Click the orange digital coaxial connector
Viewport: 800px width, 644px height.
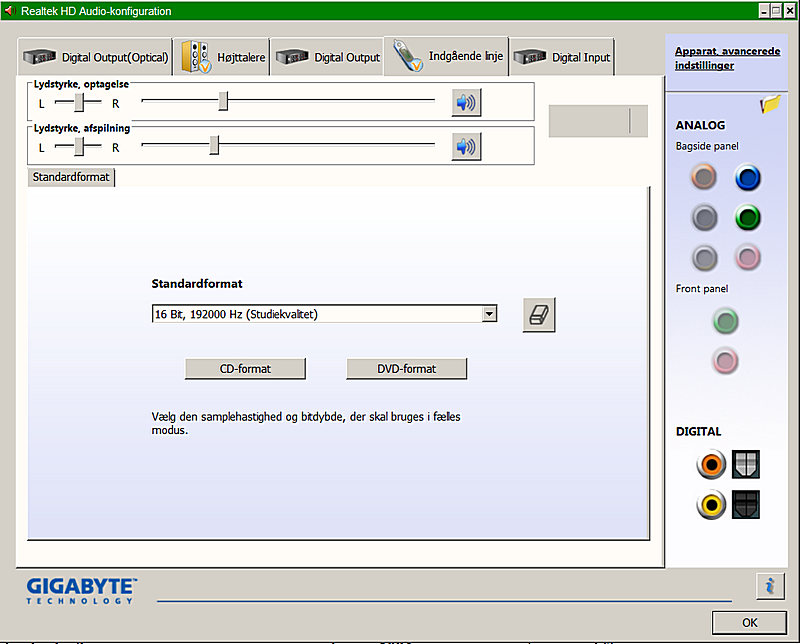[x=711, y=464]
